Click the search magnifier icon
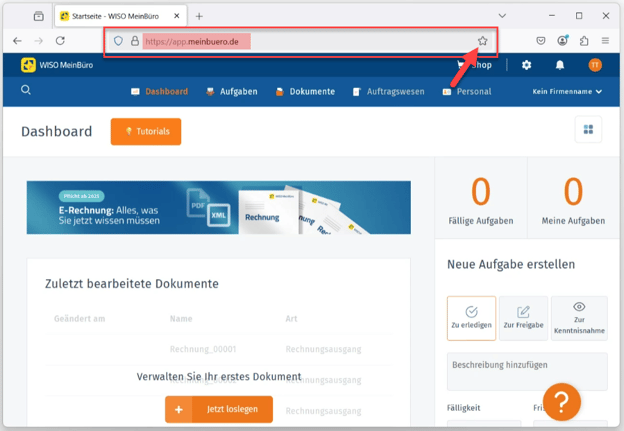624x431 pixels. [26, 90]
